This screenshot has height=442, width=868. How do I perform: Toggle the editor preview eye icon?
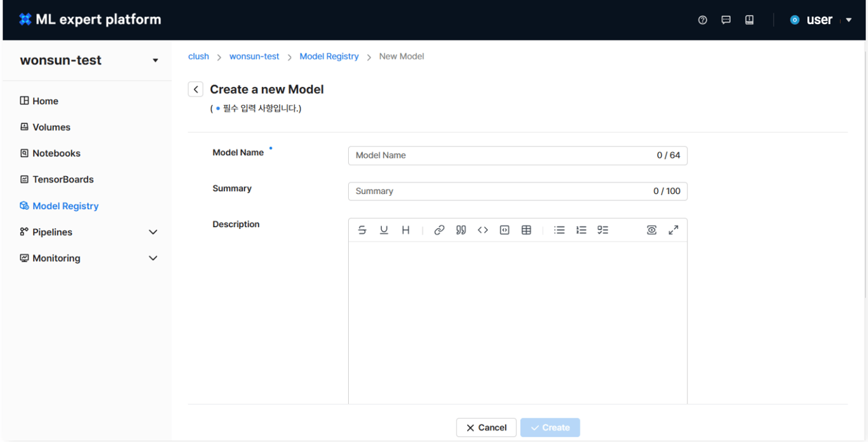pos(651,230)
